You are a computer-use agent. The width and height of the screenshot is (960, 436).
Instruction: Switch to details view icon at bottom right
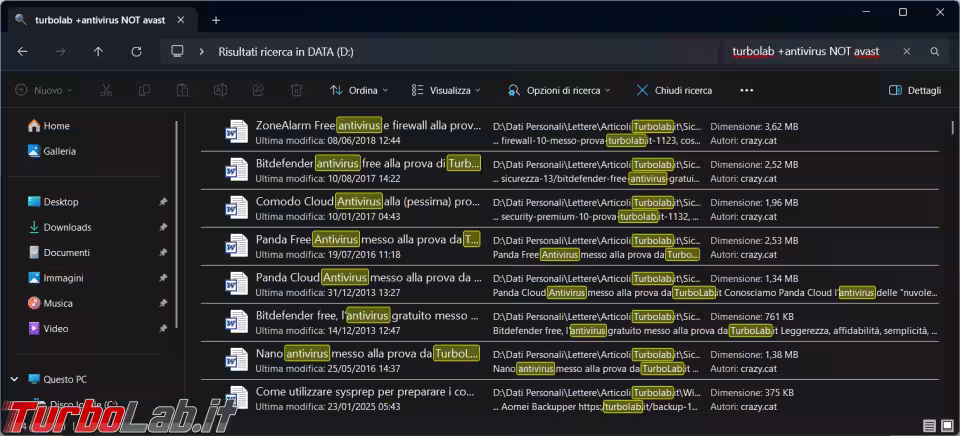click(929, 426)
